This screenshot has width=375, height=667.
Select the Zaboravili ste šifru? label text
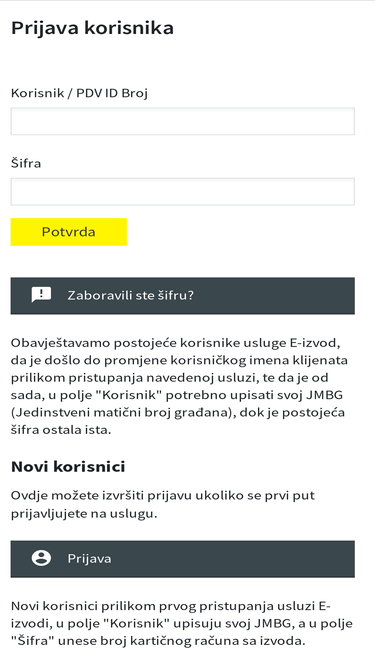(x=131, y=296)
